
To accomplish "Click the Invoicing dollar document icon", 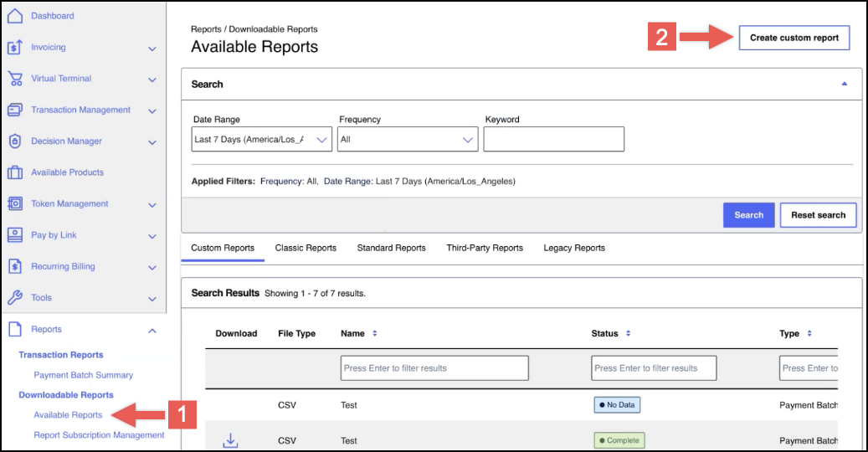I will (14, 48).
